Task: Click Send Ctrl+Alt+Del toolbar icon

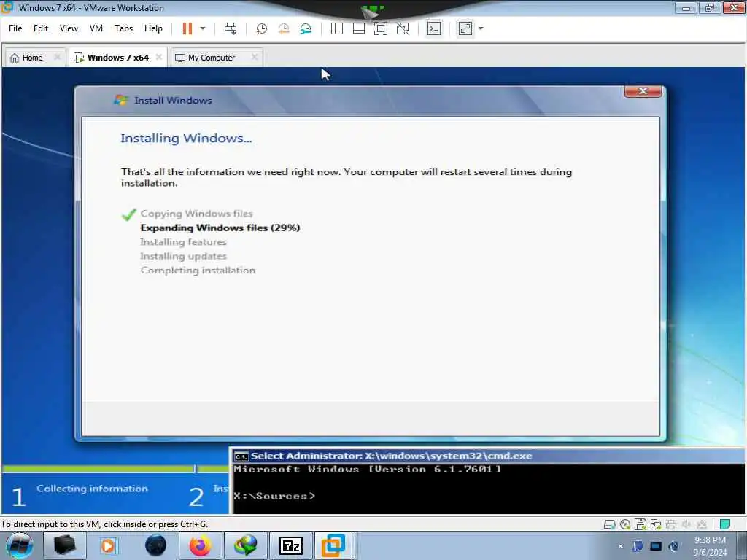Action: [231, 28]
